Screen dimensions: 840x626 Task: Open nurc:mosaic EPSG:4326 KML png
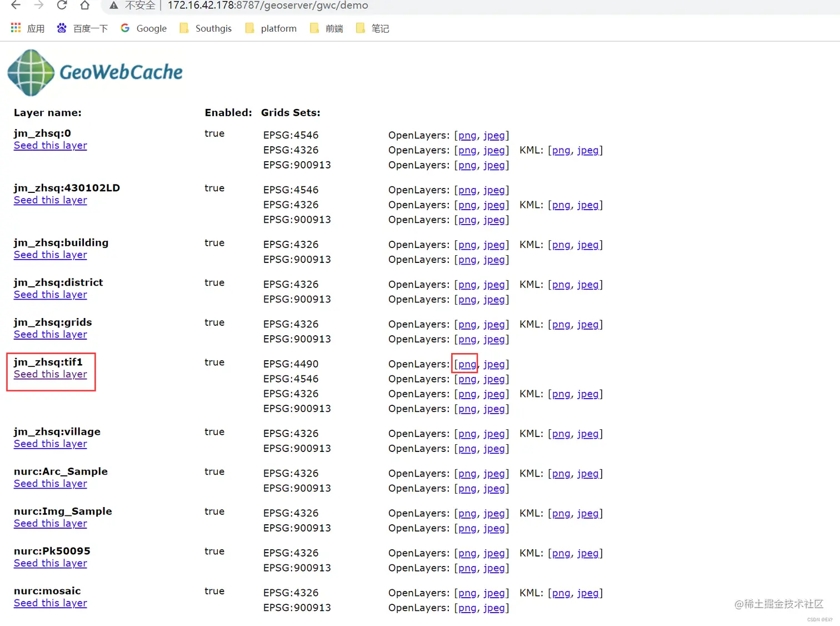click(561, 593)
